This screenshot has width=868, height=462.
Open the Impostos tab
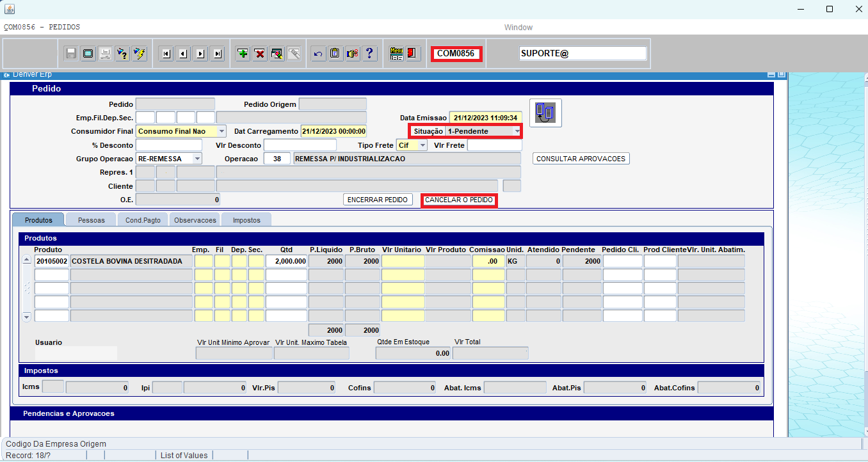click(x=246, y=219)
